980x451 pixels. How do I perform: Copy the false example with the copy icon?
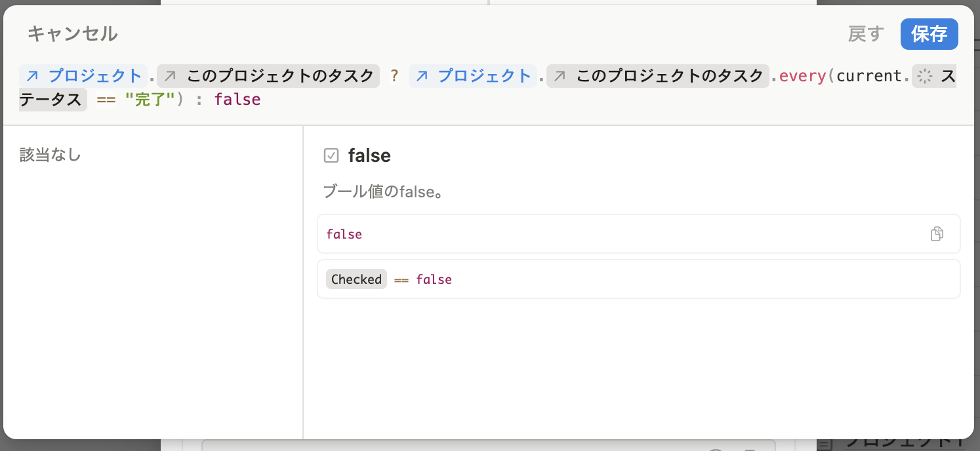[937, 234]
